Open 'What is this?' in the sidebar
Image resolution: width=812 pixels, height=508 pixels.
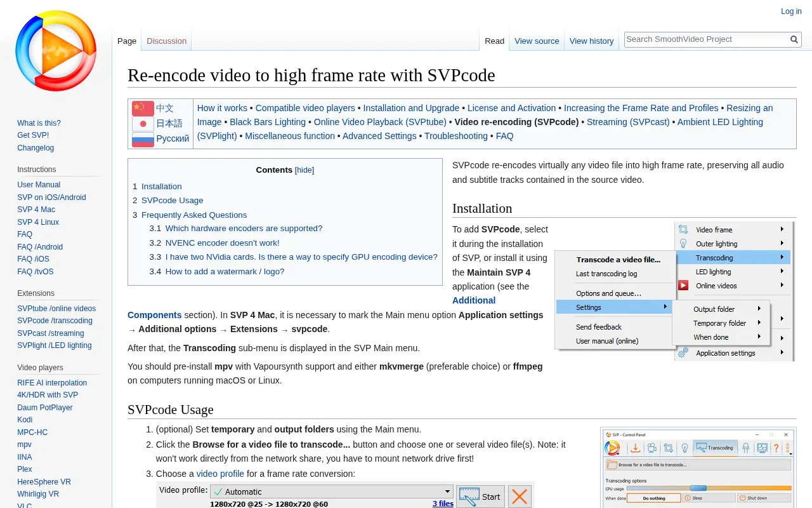tap(39, 123)
